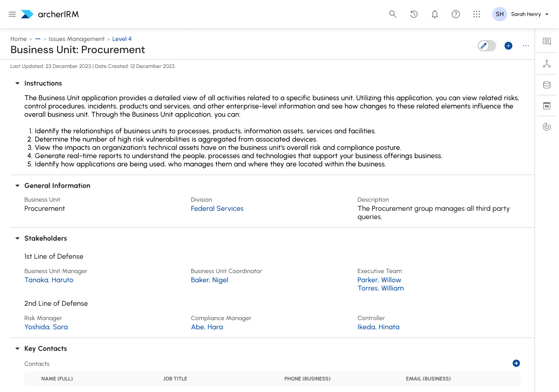Collapse the Stakeholders section

17,238
